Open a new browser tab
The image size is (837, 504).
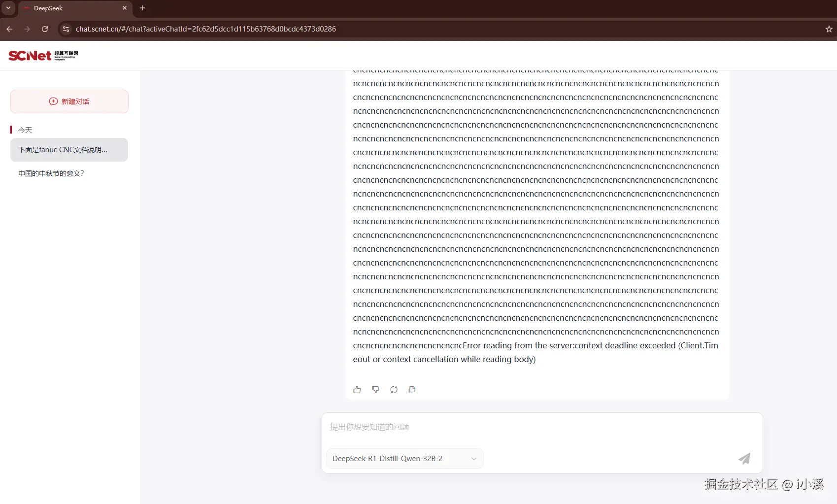[x=142, y=8]
